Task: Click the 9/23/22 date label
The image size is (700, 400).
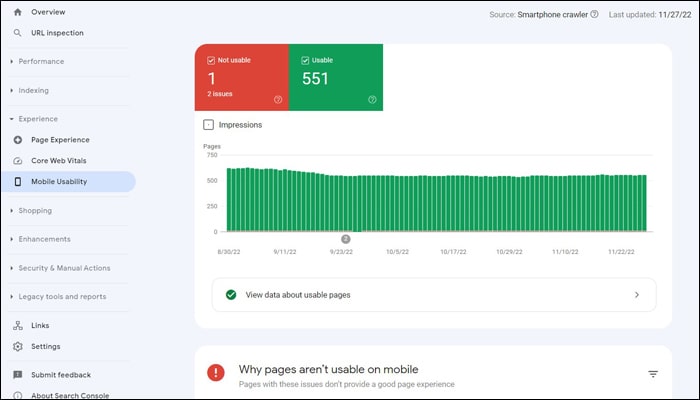Action: pyautogui.click(x=341, y=252)
